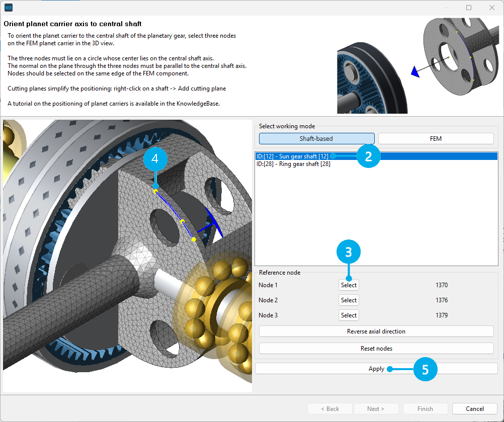
Task: Select Sun gear shaft [12] in list
Action: [293, 156]
